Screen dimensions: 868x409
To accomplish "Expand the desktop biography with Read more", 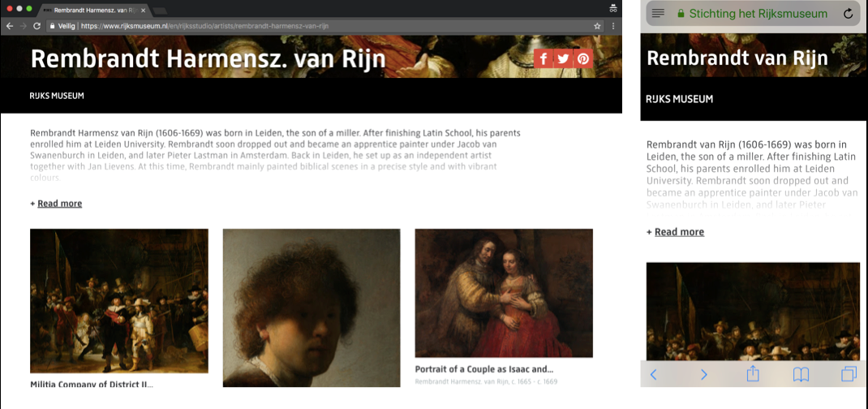I will click(59, 204).
